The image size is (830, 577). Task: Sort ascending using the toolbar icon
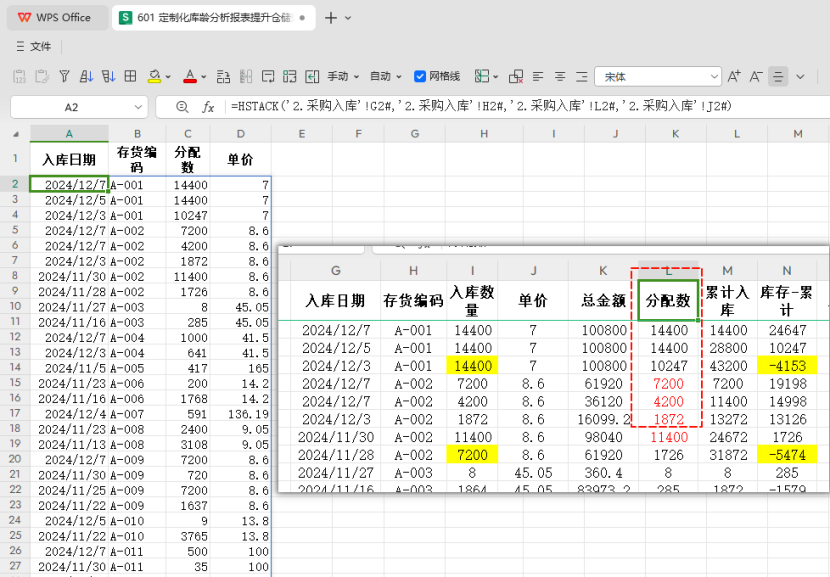[x=86, y=76]
